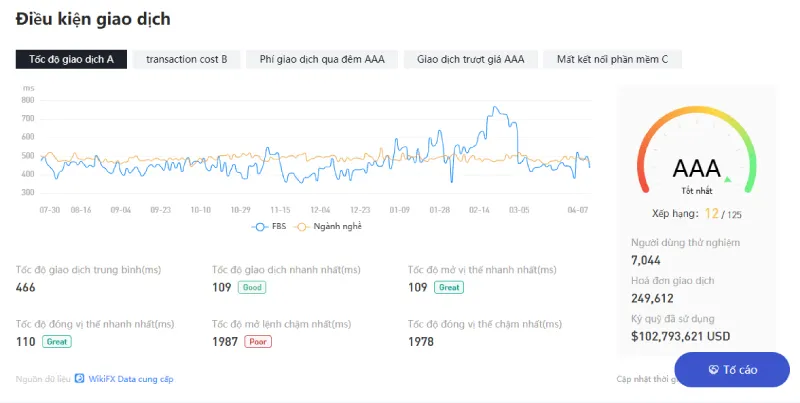Click the Cập nhật thời gian text

(x=645, y=379)
